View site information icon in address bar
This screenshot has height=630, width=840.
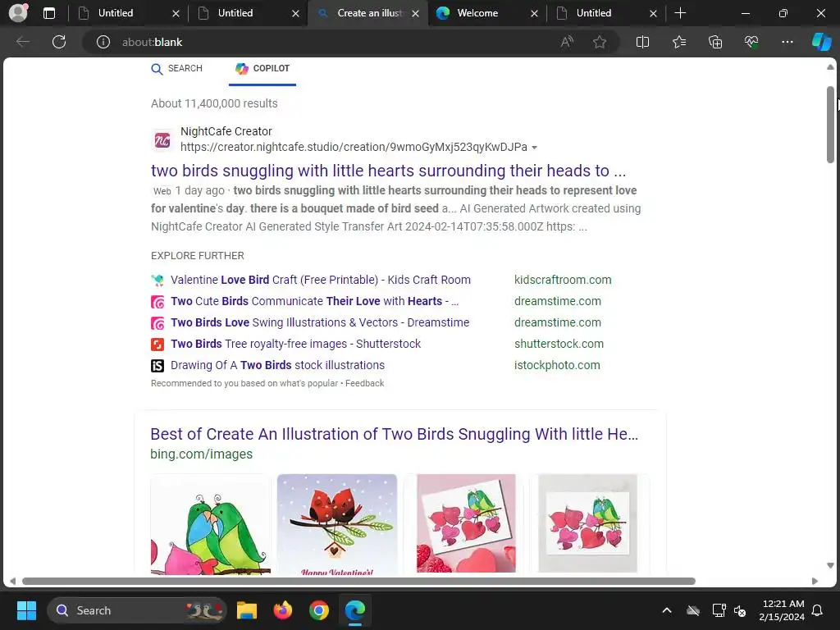[103, 42]
